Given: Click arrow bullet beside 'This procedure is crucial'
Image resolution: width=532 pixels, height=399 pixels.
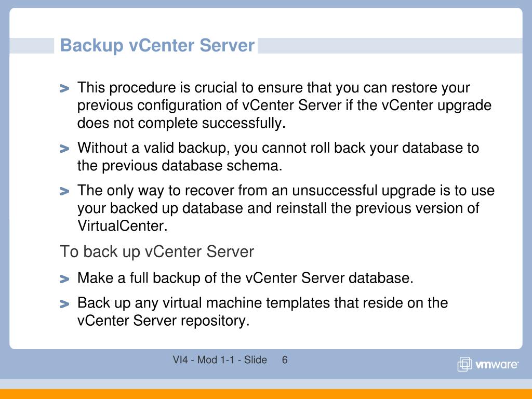Looking at the screenshot, I should [x=64, y=88].
